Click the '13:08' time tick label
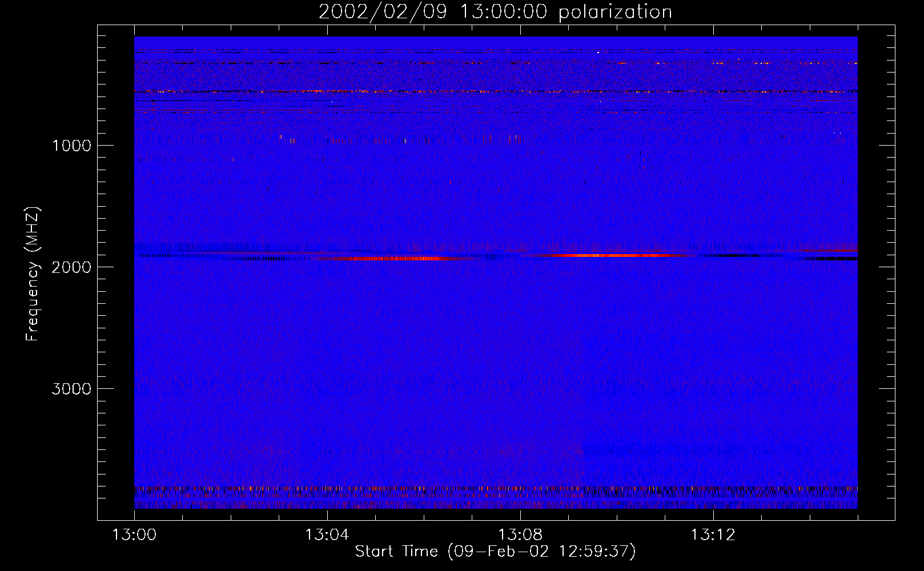This screenshot has height=571, width=924. (x=520, y=535)
